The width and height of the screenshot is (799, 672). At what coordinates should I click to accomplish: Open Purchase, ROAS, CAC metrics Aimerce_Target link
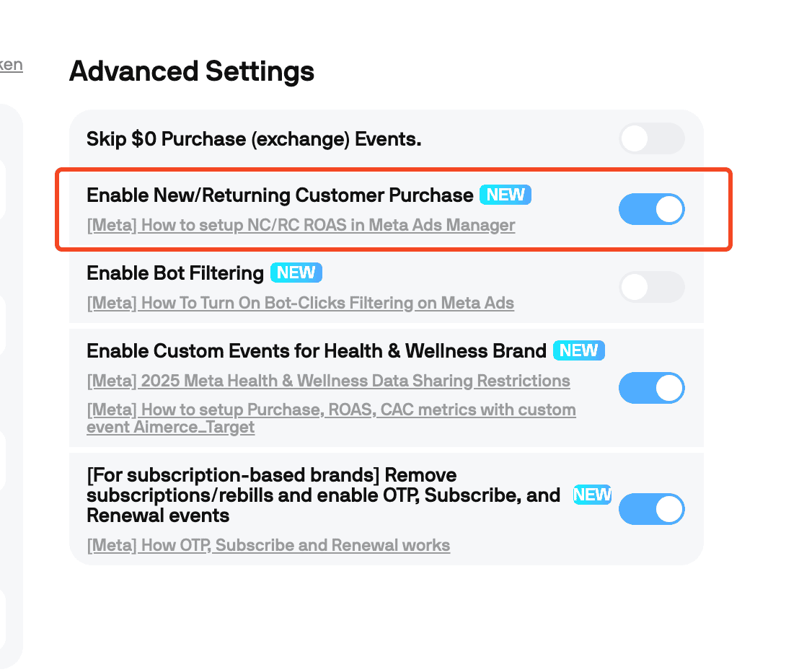[x=331, y=418]
